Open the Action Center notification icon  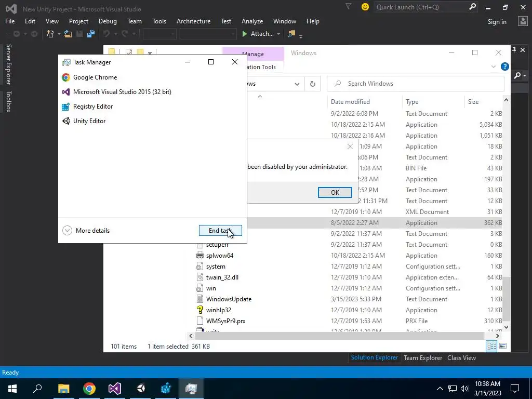515,389
